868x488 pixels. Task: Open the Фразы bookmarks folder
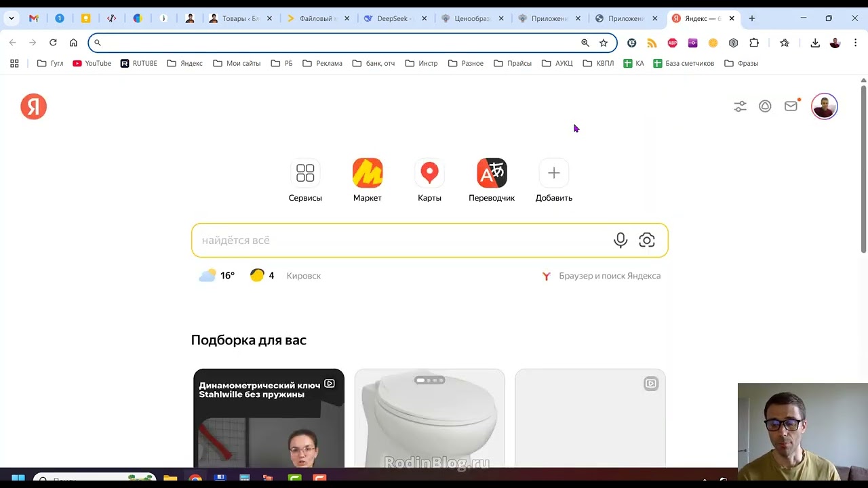pos(741,63)
